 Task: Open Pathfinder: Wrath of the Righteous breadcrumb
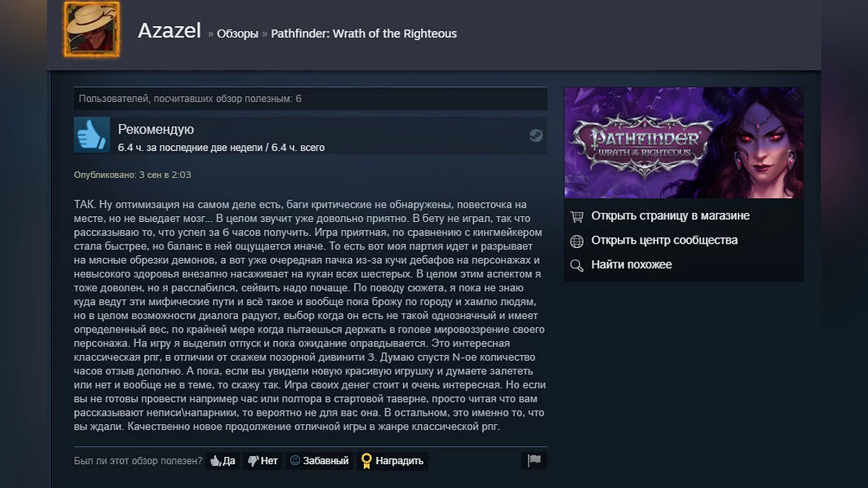point(364,33)
